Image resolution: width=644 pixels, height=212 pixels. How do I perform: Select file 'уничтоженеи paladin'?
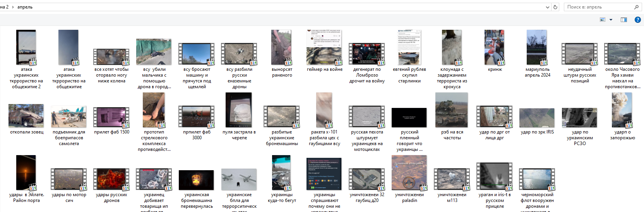click(x=409, y=179)
